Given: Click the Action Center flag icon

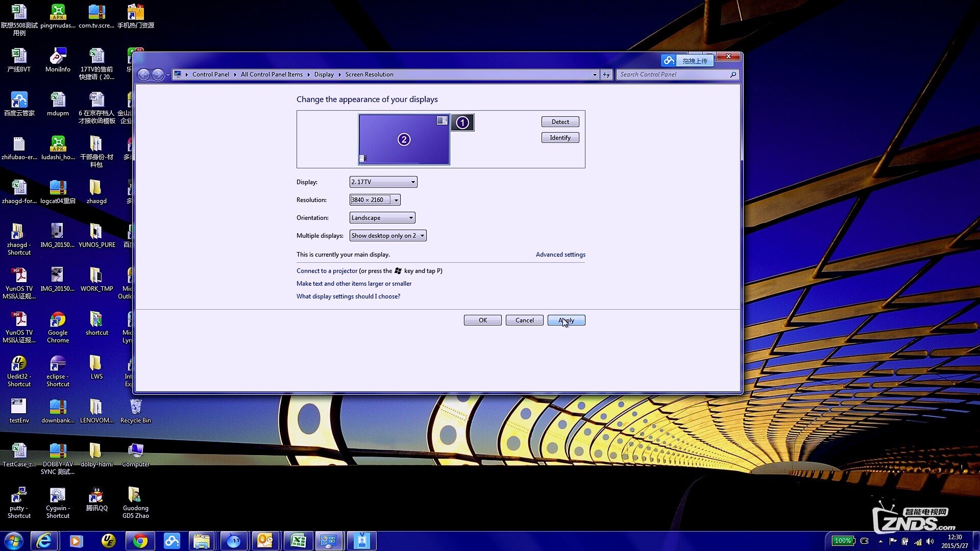Looking at the screenshot, I should 893,541.
